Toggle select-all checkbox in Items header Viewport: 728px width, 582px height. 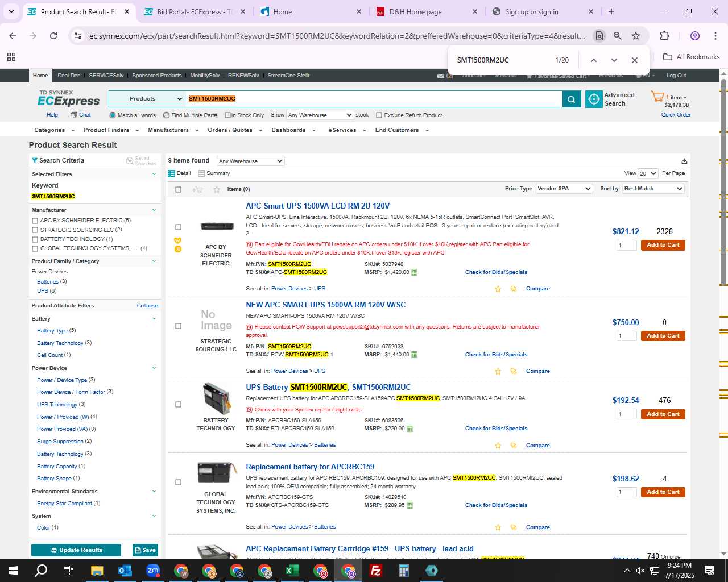[178, 189]
